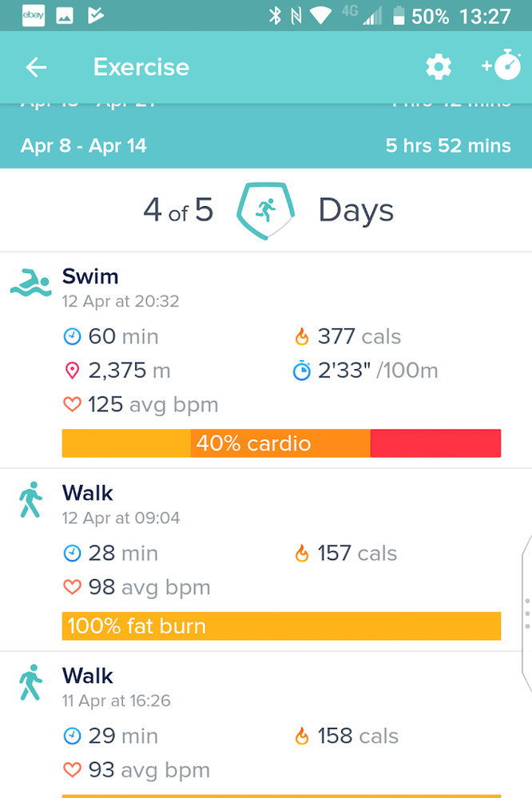
Task: Tap the eBay notification icon
Action: coord(34,15)
